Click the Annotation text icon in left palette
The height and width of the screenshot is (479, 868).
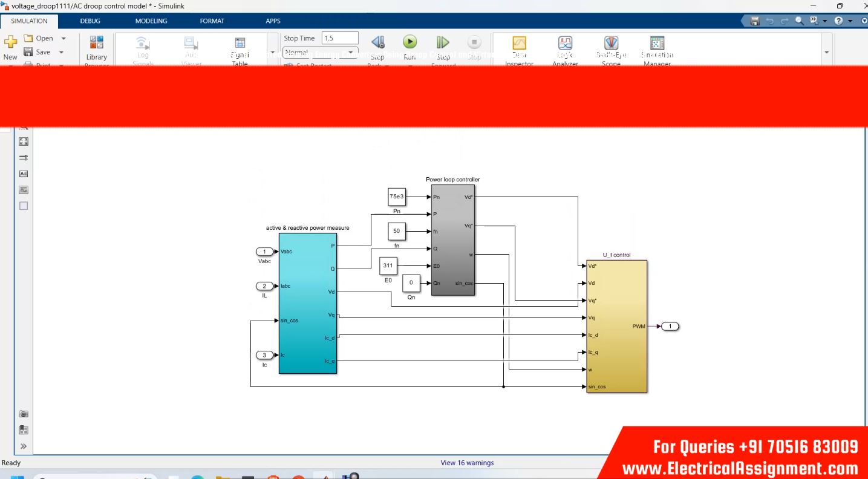(24, 174)
